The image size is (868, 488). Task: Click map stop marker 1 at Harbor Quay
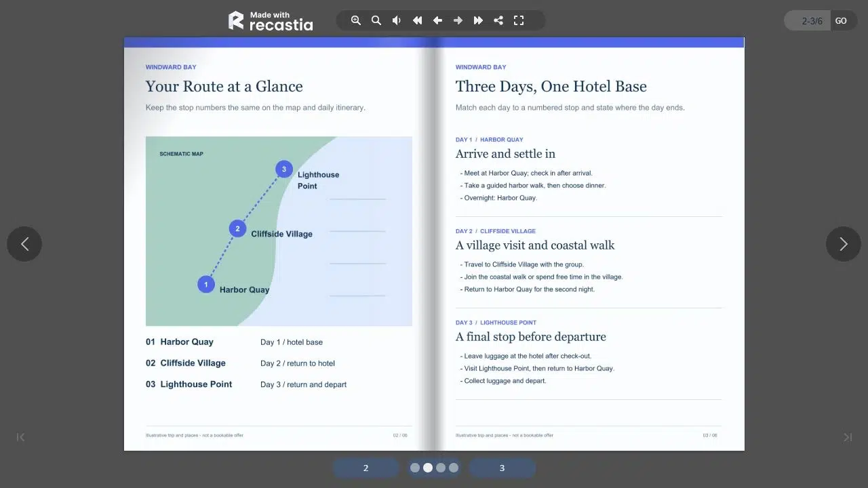click(206, 285)
